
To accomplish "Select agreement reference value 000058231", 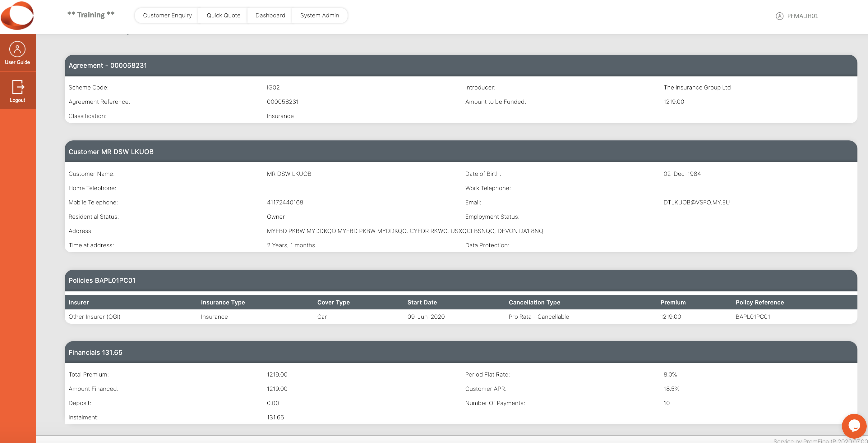I will pos(282,102).
